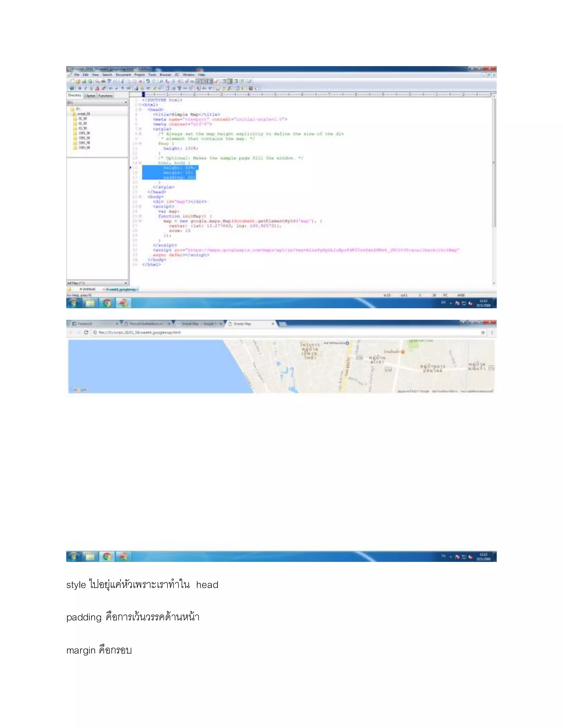Click the Chrome address bar URL
This screenshot has height=728, width=563.
(x=139, y=332)
